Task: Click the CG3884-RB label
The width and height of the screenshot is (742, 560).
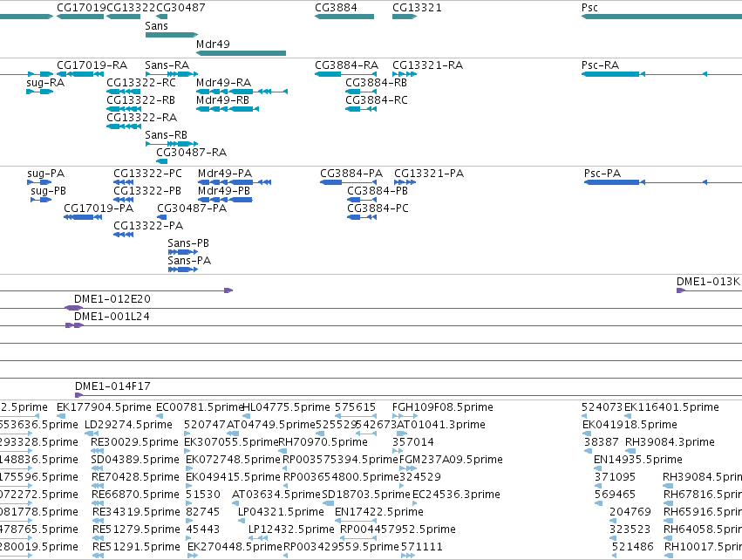Action: 376,83
